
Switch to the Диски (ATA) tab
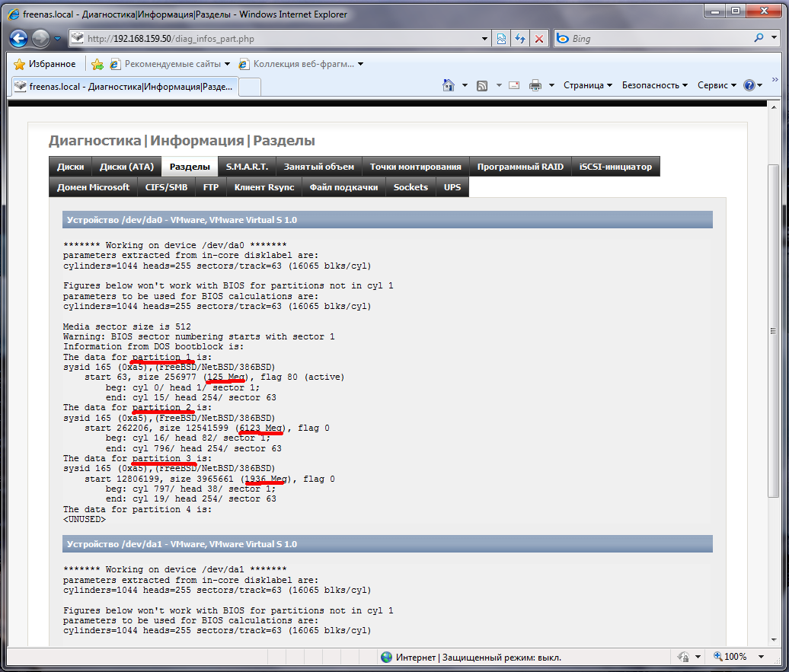click(126, 167)
